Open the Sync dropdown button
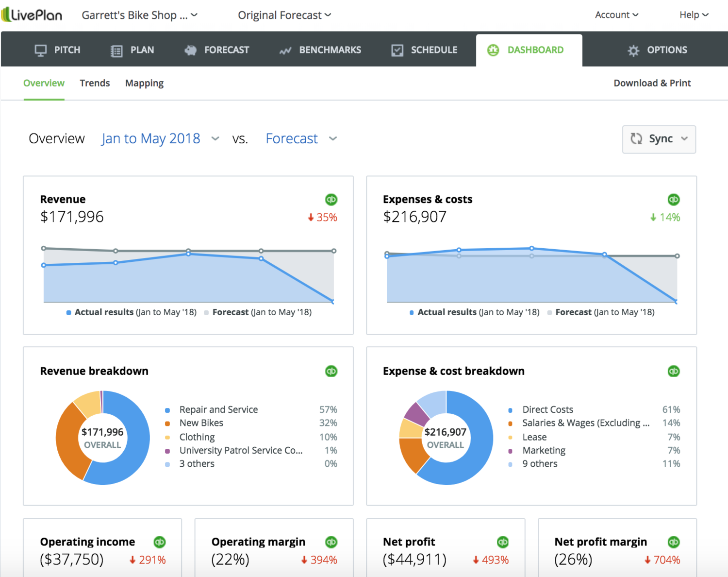This screenshot has height=577, width=728. pos(659,139)
